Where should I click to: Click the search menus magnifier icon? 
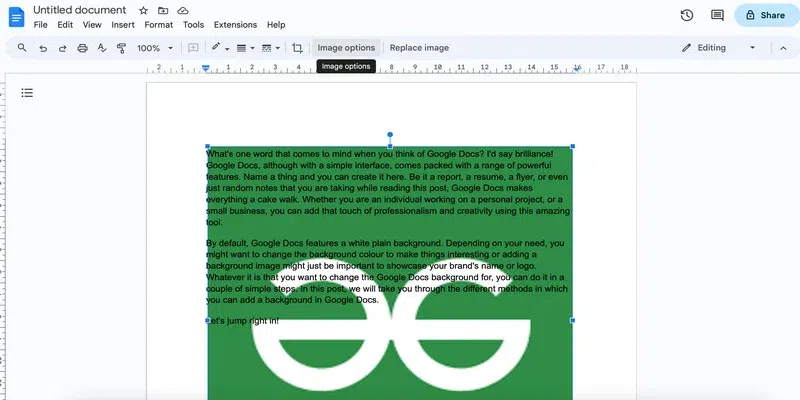(22, 48)
